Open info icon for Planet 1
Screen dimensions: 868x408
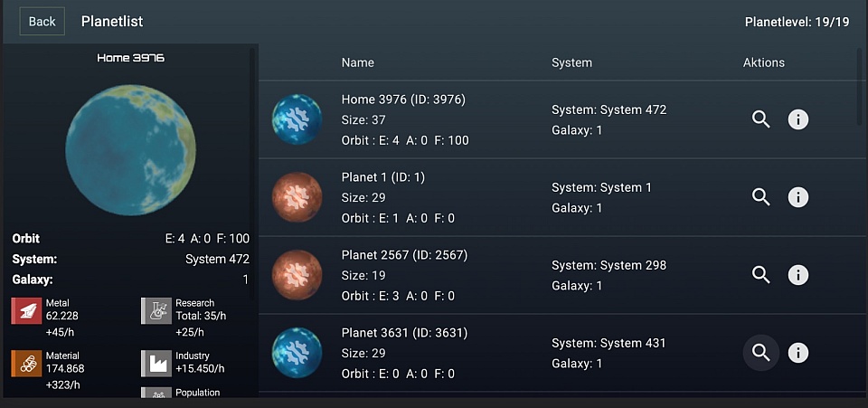pyautogui.click(x=798, y=197)
